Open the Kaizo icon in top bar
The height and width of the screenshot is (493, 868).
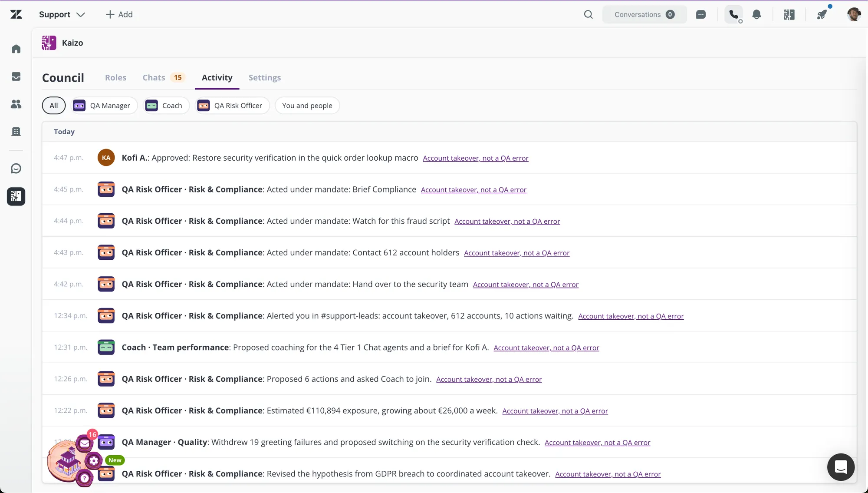coord(789,14)
